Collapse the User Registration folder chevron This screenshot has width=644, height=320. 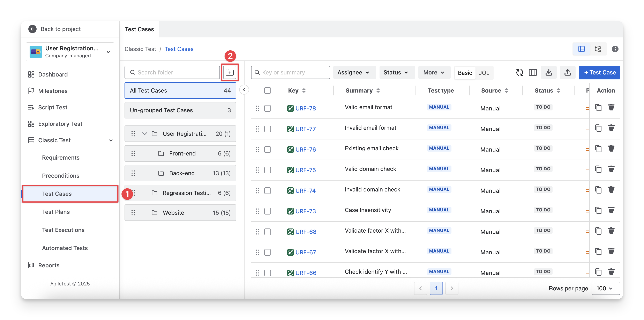144,134
